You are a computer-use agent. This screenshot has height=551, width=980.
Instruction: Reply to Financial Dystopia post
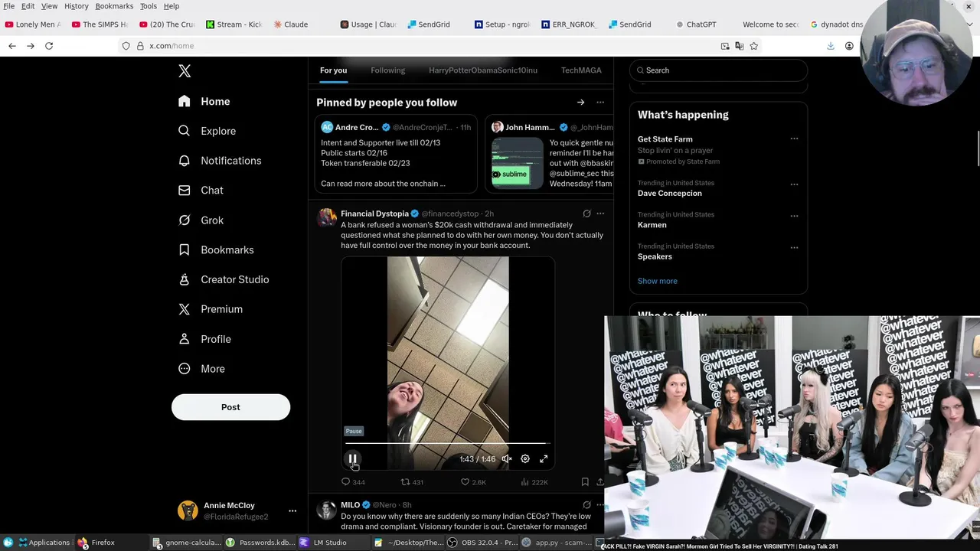click(x=353, y=482)
